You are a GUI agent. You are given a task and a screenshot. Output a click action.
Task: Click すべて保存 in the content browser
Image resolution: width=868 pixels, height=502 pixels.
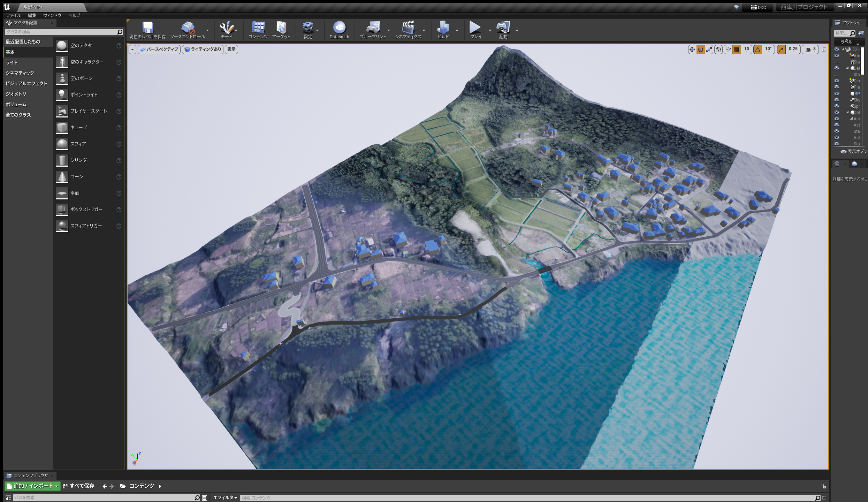pos(79,486)
